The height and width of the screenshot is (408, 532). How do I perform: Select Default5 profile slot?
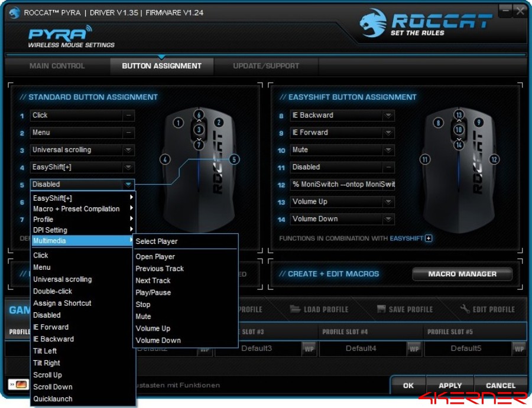pyautogui.click(x=466, y=348)
